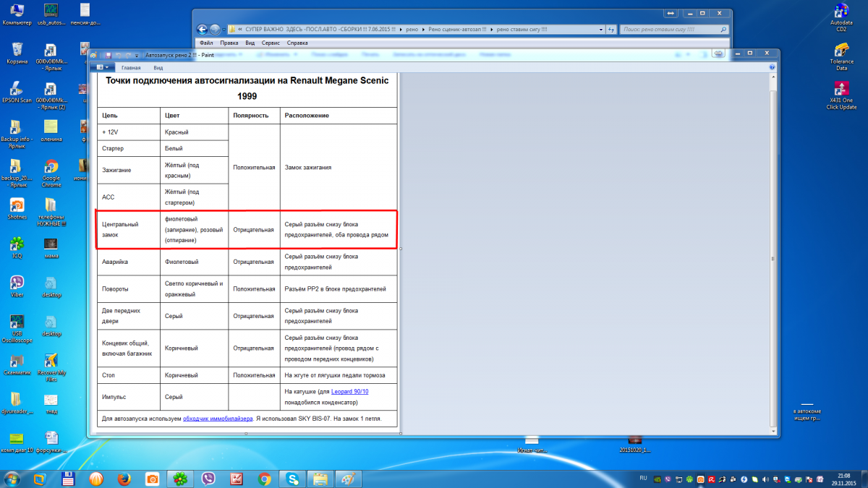Switch to ICQ in the taskbar
The width and height of the screenshot is (868, 488).
180,479
